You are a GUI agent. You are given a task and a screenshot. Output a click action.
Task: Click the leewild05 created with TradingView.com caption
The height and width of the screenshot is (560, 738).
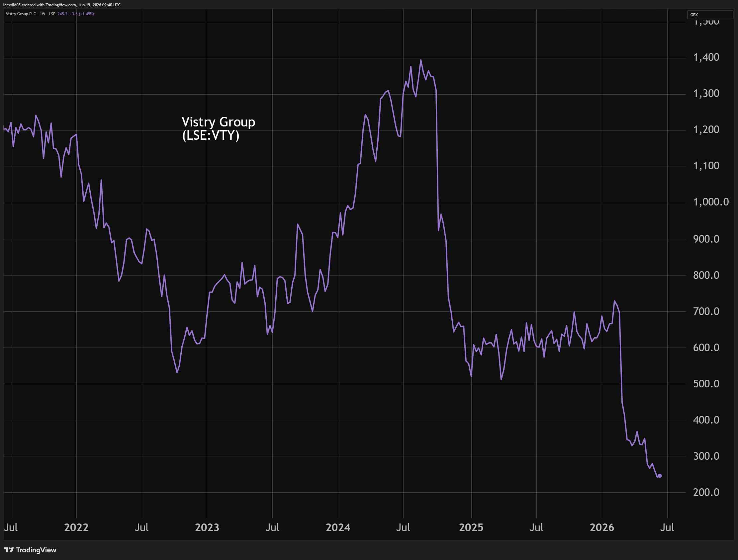[x=62, y=5]
